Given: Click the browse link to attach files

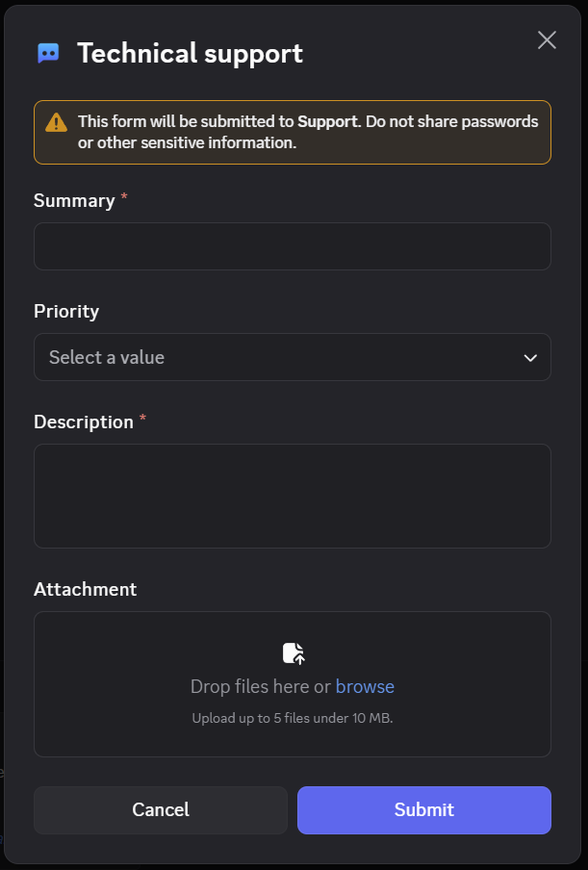Looking at the screenshot, I should (365, 686).
